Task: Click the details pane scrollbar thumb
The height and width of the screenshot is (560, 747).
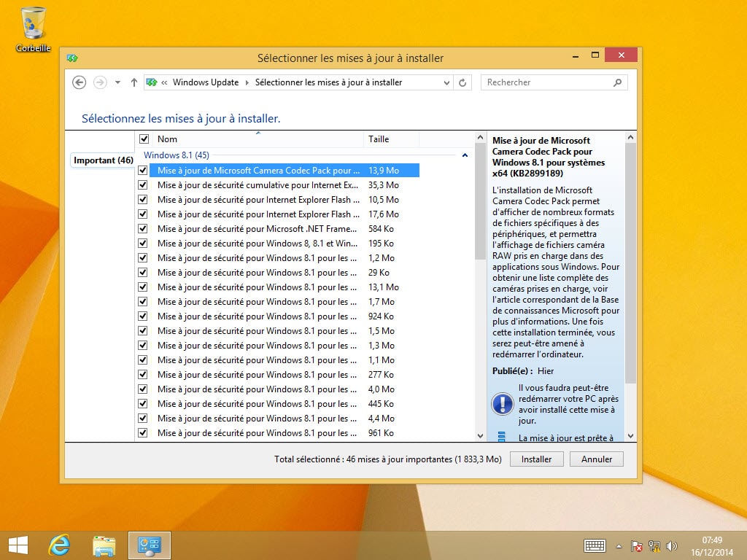Action: (630, 262)
